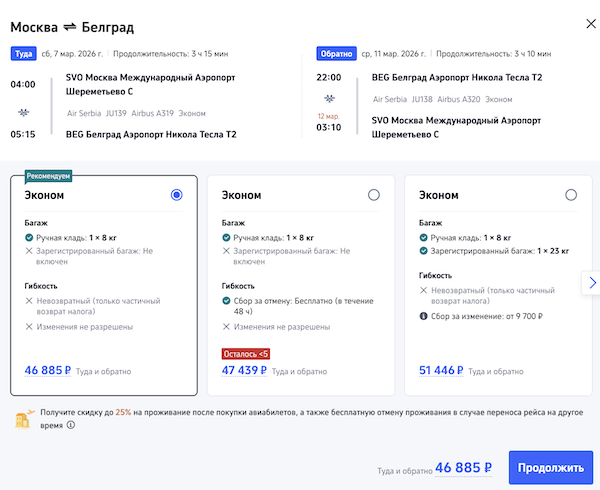Image resolution: width=600 pixels, height=490 pixels.
Task: Choose the 51 446 ₽ Эконом fare radio button
Action: pos(571,195)
